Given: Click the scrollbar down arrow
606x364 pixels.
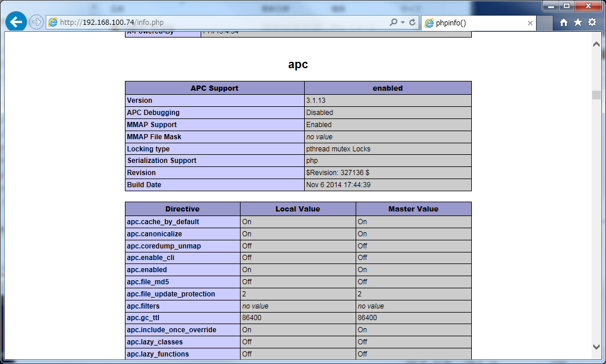Looking at the screenshot, I should [x=596, y=347].
